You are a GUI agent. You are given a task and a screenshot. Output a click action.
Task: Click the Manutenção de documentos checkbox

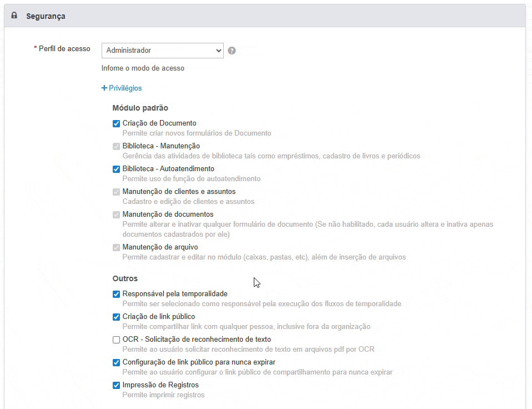point(116,215)
